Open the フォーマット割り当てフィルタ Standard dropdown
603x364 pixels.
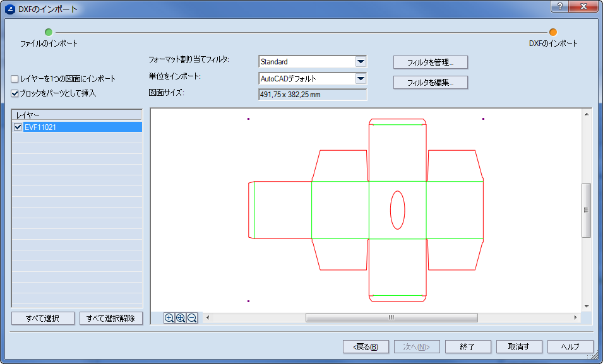361,61
